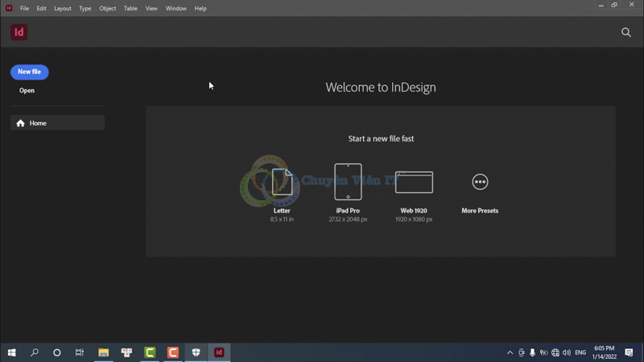This screenshot has height=362, width=644.
Task: Click InDesign icon in taskbar
Action: 219,352
